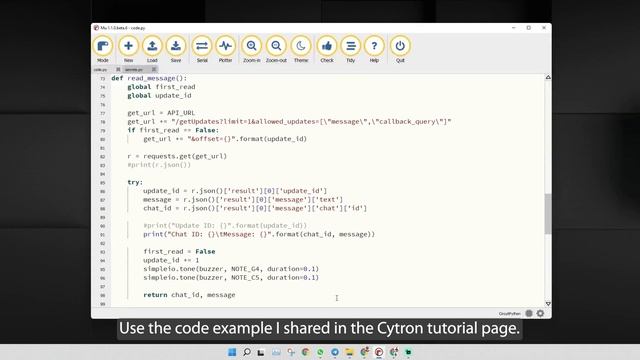Click the editor scrollbar down arrow
Image resolution: width=640 pixels, height=360 pixels.
pos(548,304)
